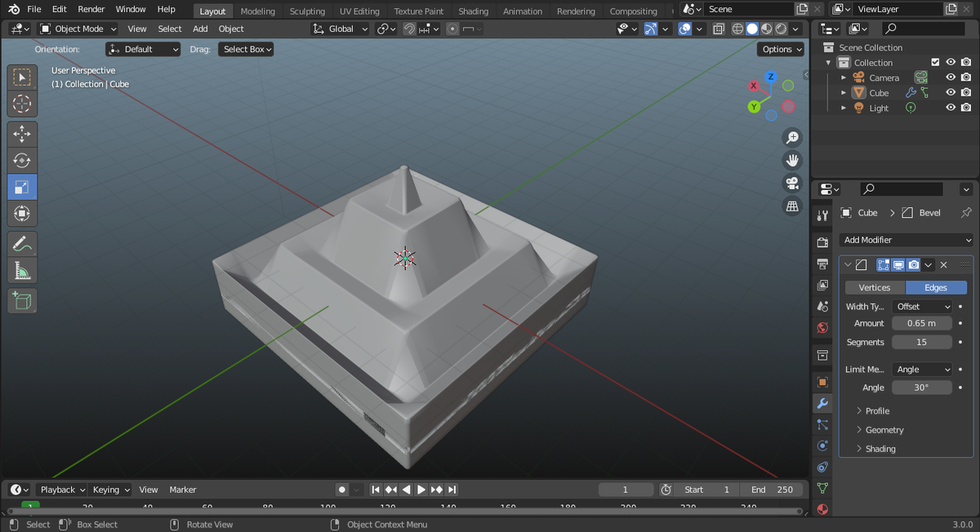
Task: Switch to the UV Editing workspace tab
Action: pos(359,11)
